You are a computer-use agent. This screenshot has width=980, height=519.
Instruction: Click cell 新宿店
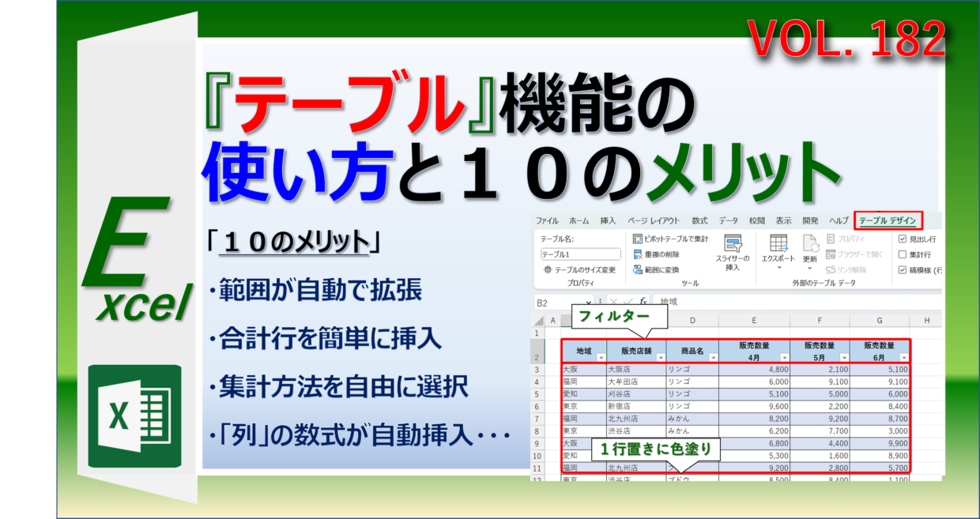[636, 406]
